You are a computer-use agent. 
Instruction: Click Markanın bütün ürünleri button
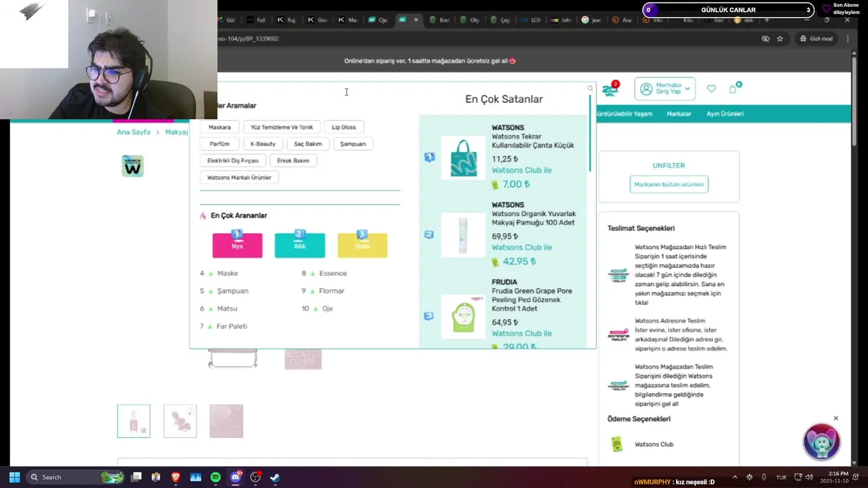point(669,184)
